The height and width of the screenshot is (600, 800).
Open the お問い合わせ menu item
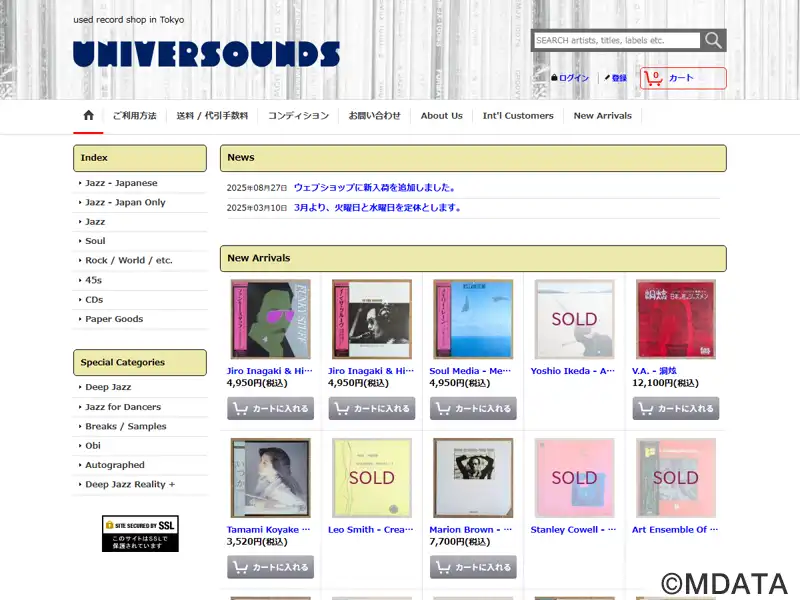pyautogui.click(x=374, y=116)
